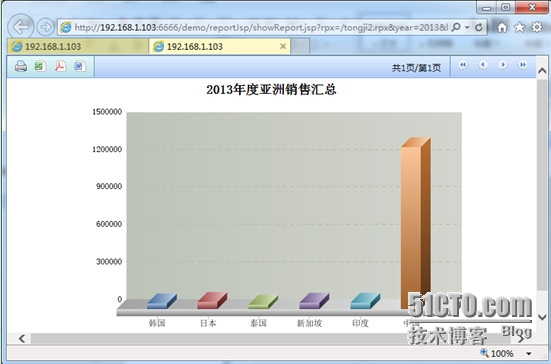The height and width of the screenshot is (364, 551).
Task: Click the horizontal scrollbar left arrow
Action: click(x=22, y=339)
